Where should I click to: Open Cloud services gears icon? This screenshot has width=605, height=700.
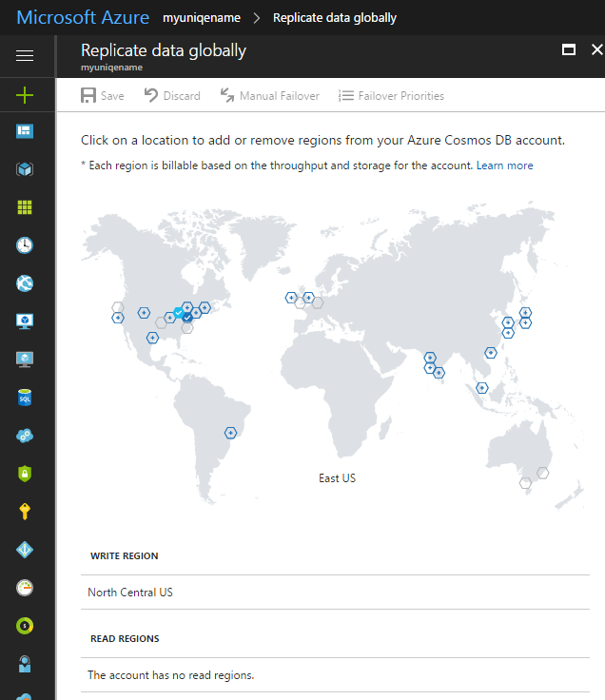[25, 436]
